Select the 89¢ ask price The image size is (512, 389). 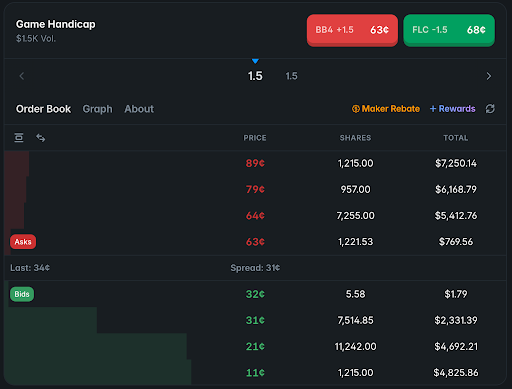click(255, 163)
